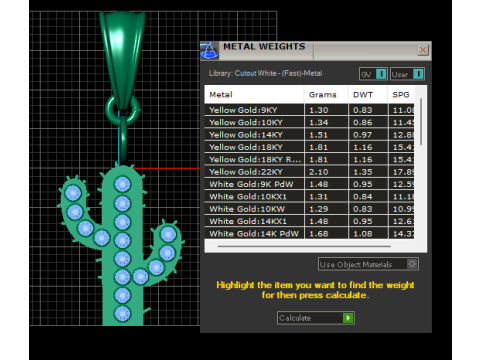Select the Yellow Gold:18KY R... row

point(309,159)
